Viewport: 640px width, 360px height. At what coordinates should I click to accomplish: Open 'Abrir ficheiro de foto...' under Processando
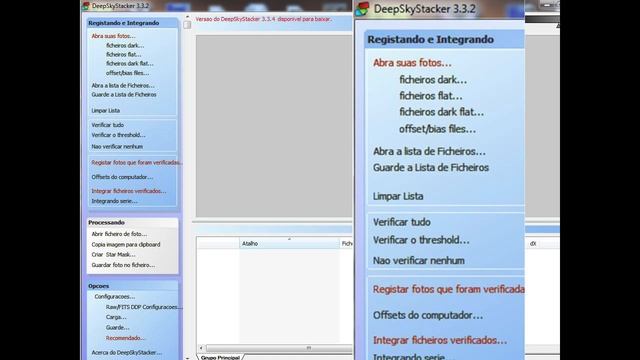[119, 234]
